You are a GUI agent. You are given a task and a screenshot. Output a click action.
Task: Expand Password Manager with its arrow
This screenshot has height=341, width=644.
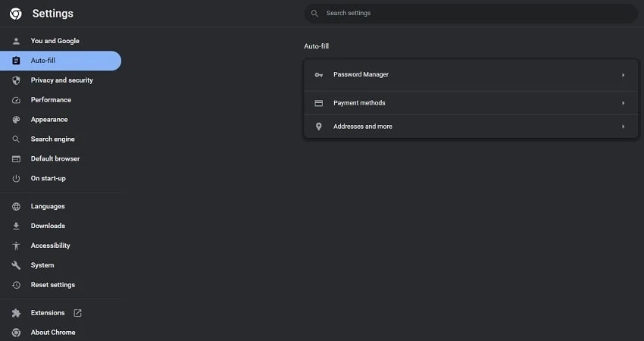623,75
